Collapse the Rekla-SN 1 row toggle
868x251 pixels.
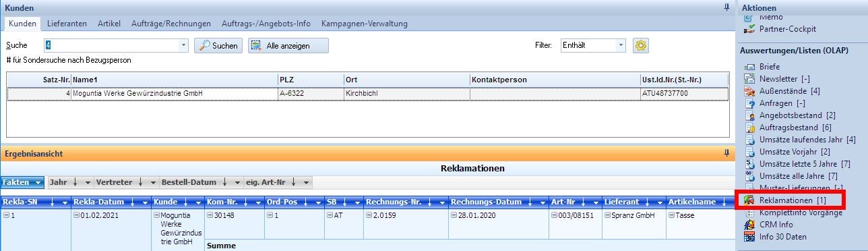(6, 215)
